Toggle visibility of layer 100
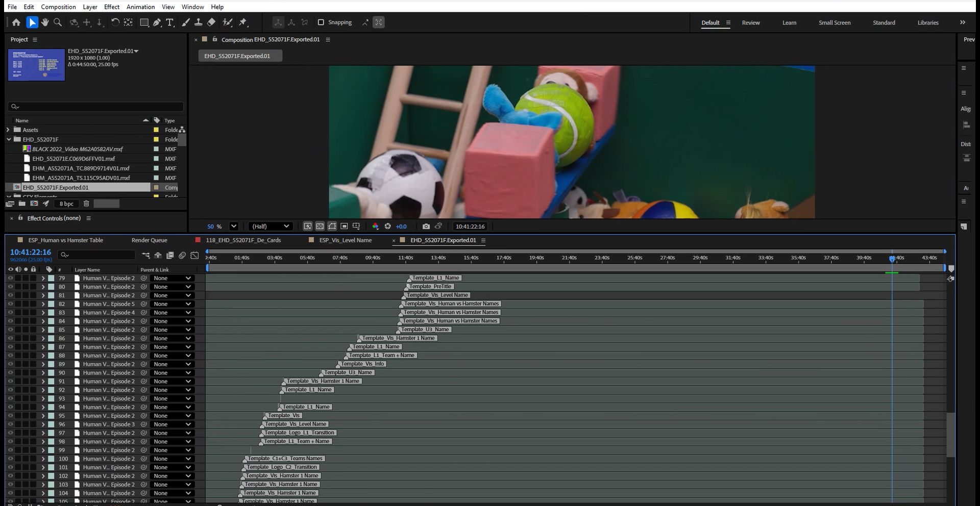 point(10,459)
